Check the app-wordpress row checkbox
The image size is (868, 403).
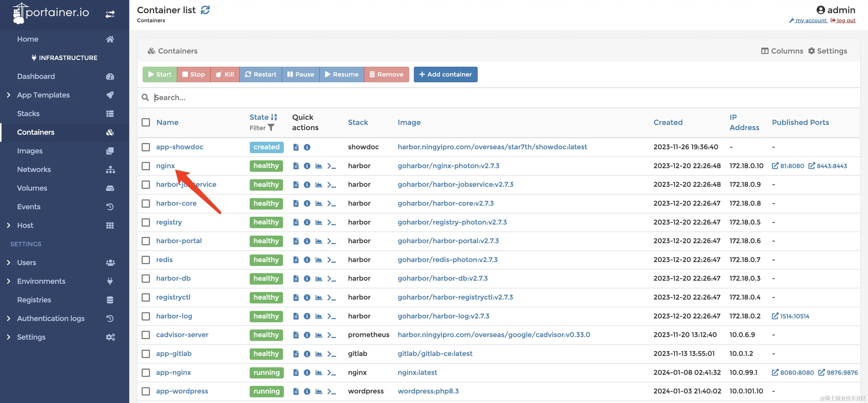(x=146, y=391)
